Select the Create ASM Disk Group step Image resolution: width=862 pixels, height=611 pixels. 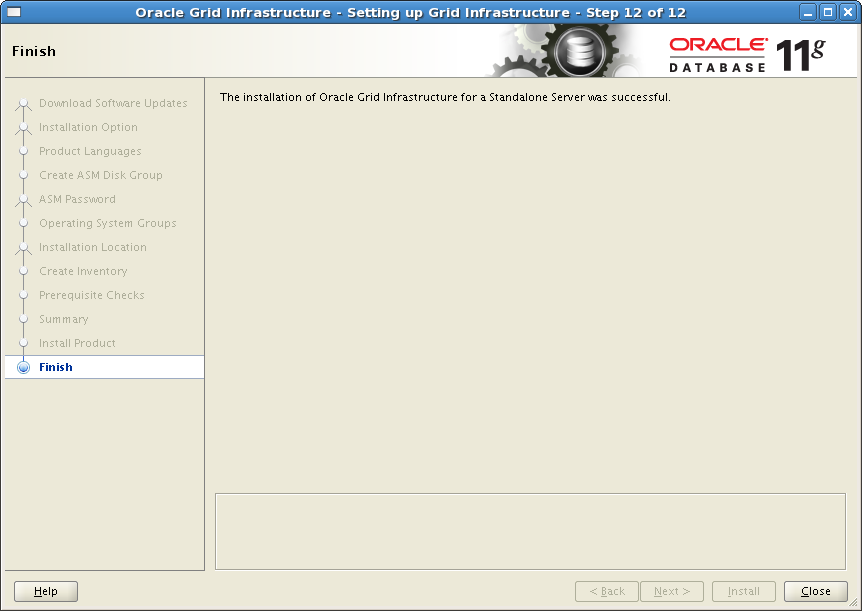101,175
